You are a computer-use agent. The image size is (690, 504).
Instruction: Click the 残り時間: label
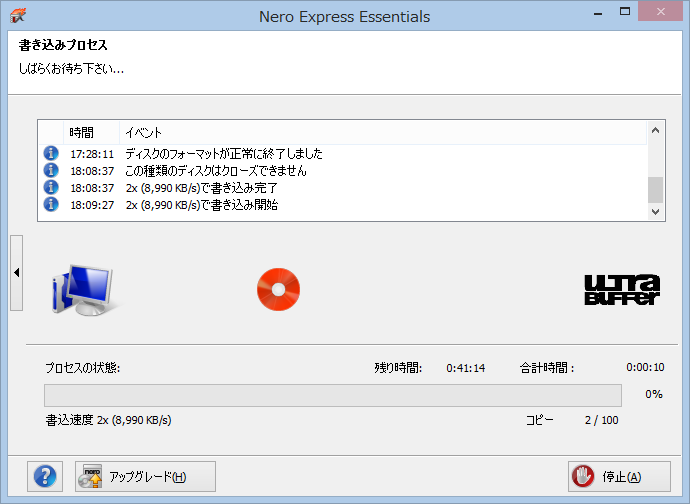(x=398, y=368)
